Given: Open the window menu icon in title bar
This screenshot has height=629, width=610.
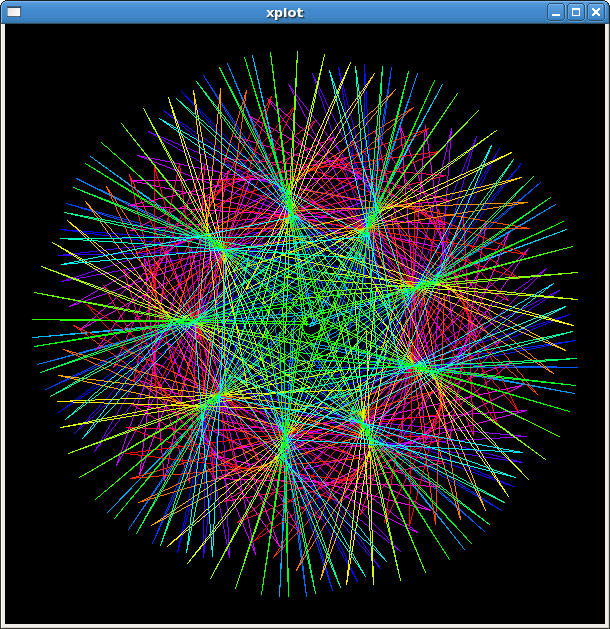Looking at the screenshot, I should (x=14, y=12).
